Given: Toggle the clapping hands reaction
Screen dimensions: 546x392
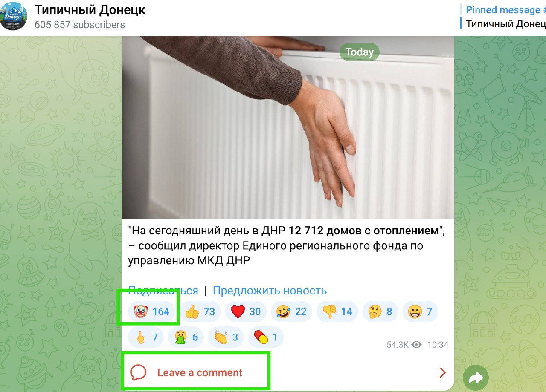Looking at the screenshot, I should pyautogui.click(x=226, y=337).
